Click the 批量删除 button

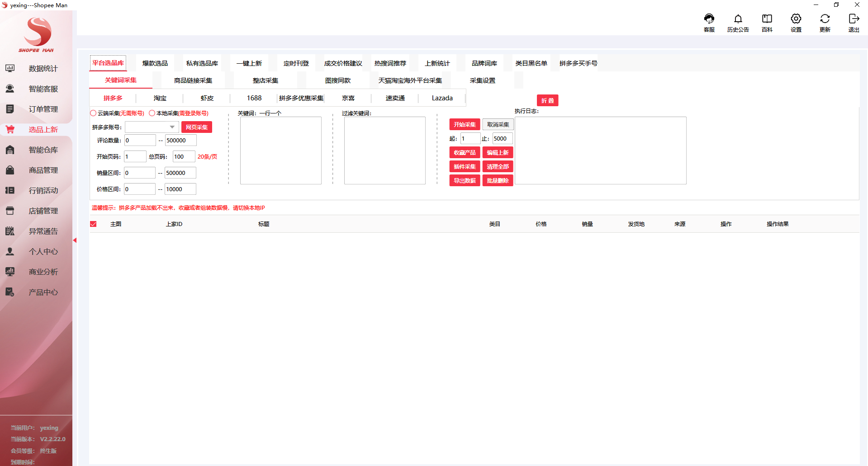498,180
